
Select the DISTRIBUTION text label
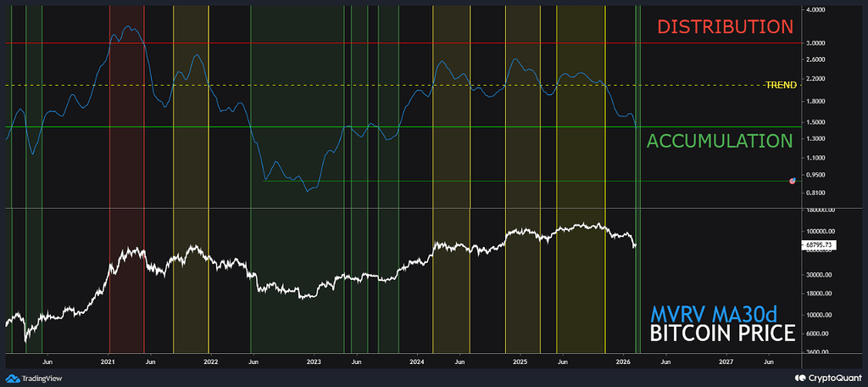(x=725, y=26)
